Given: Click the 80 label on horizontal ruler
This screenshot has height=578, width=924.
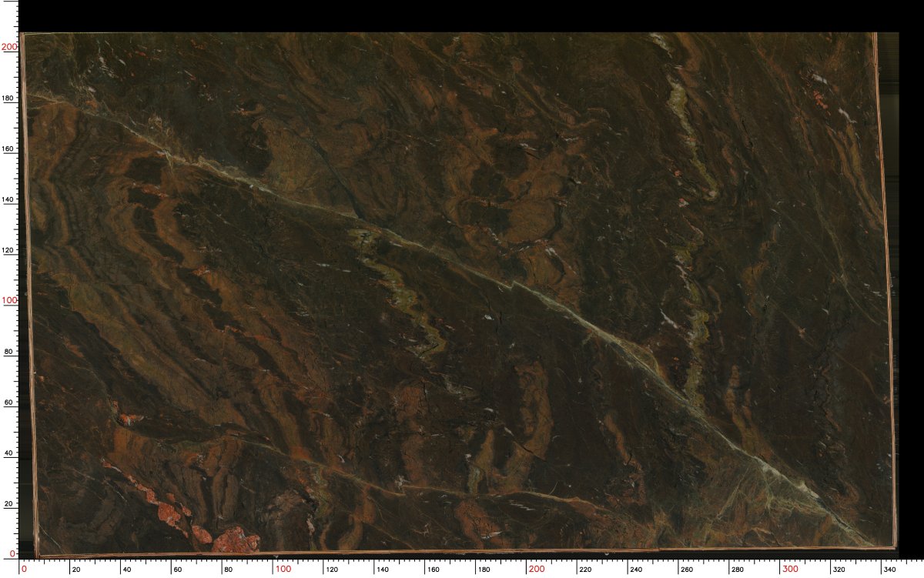Looking at the screenshot, I should click(228, 570).
